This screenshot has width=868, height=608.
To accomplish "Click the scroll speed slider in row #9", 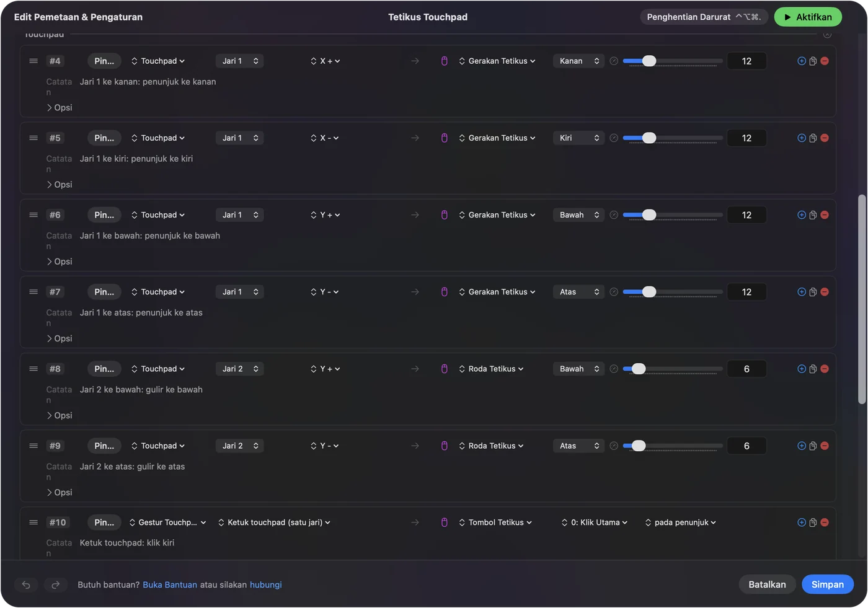I will pyautogui.click(x=673, y=446).
